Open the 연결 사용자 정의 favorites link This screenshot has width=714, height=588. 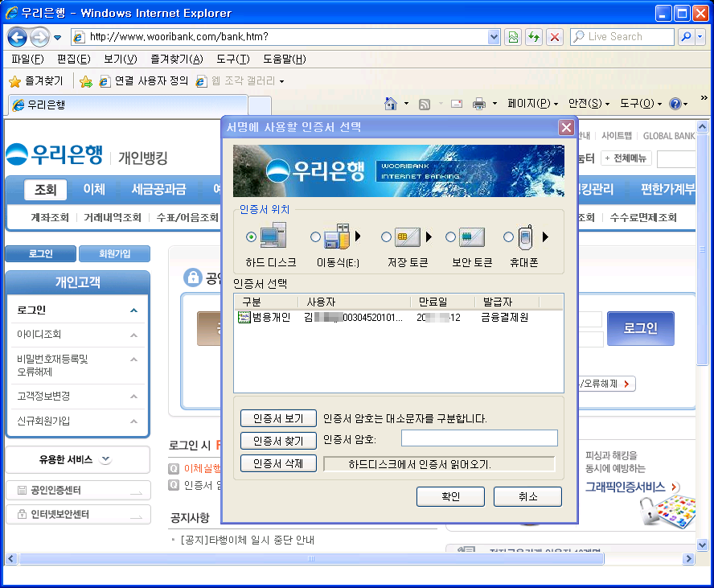[144, 81]
